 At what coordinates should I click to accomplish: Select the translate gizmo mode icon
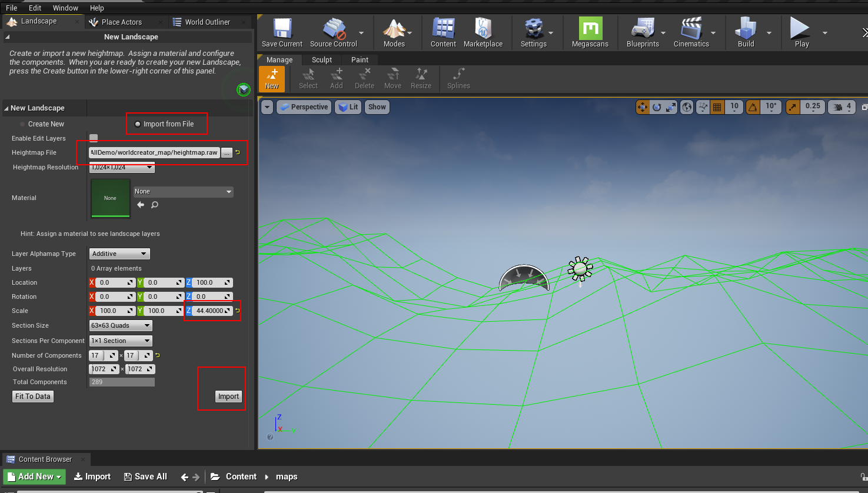pos(643,107)
